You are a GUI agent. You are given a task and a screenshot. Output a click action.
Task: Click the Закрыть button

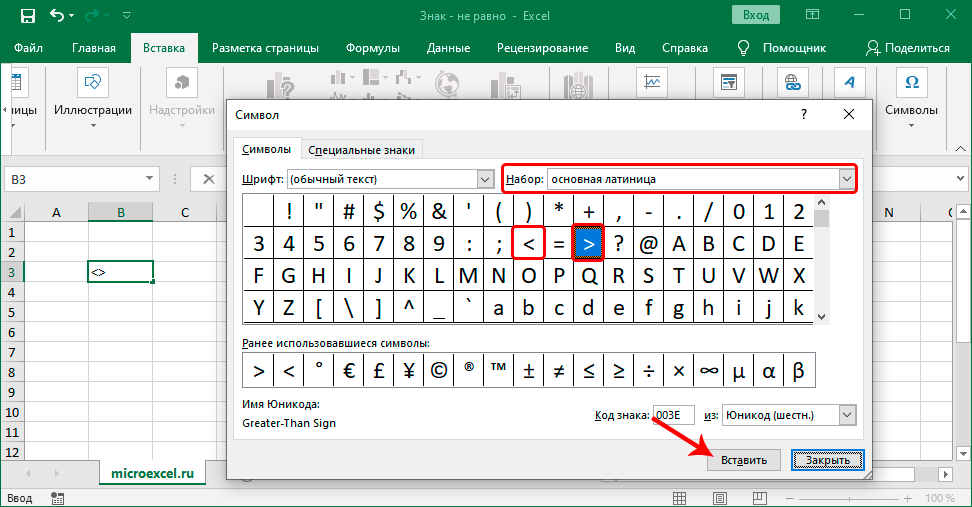[x=828, y=460]
